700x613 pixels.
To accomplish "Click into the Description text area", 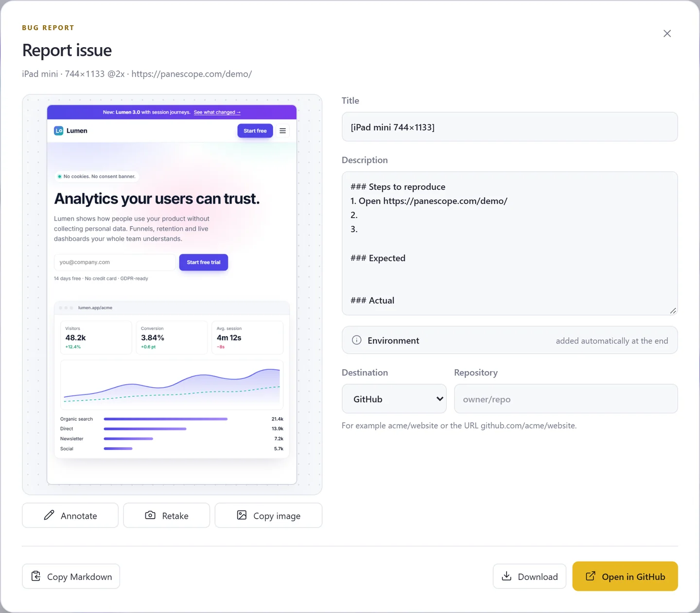I will pos(509,243).
